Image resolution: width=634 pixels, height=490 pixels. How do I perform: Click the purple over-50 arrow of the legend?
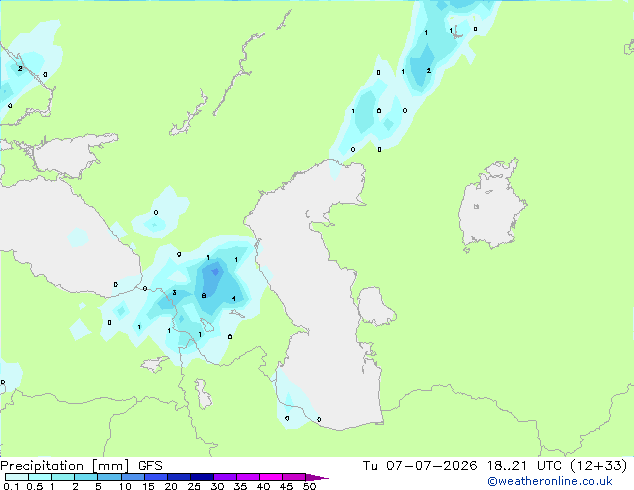click(317, 477)
